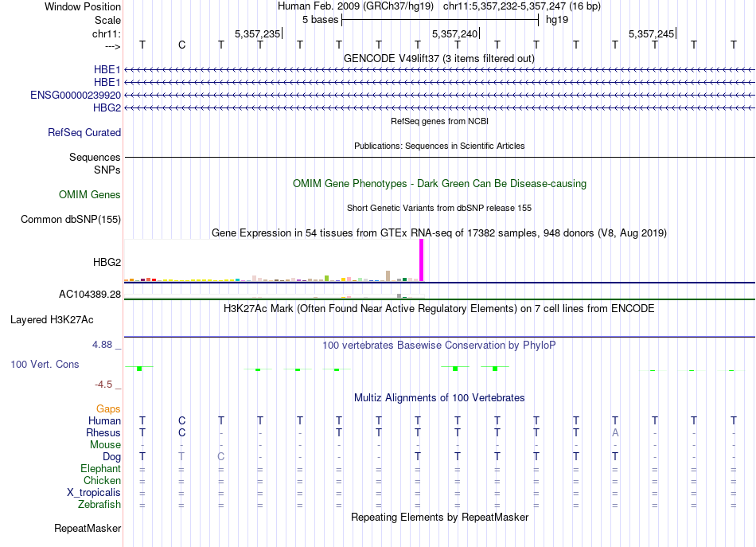Open the RefSeq Curated track label
756x547 pixels.
pos(84,133)
